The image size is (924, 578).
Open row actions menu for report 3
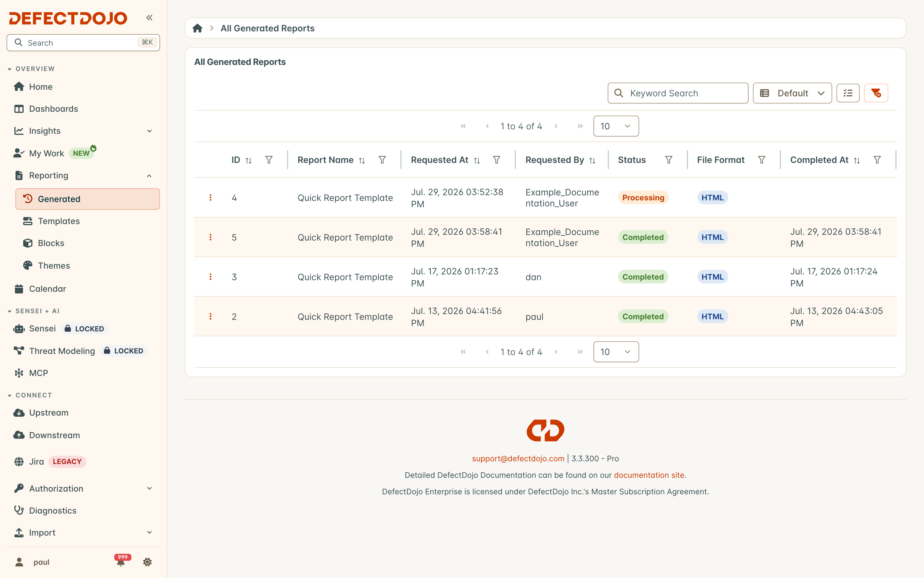(210, 277)
